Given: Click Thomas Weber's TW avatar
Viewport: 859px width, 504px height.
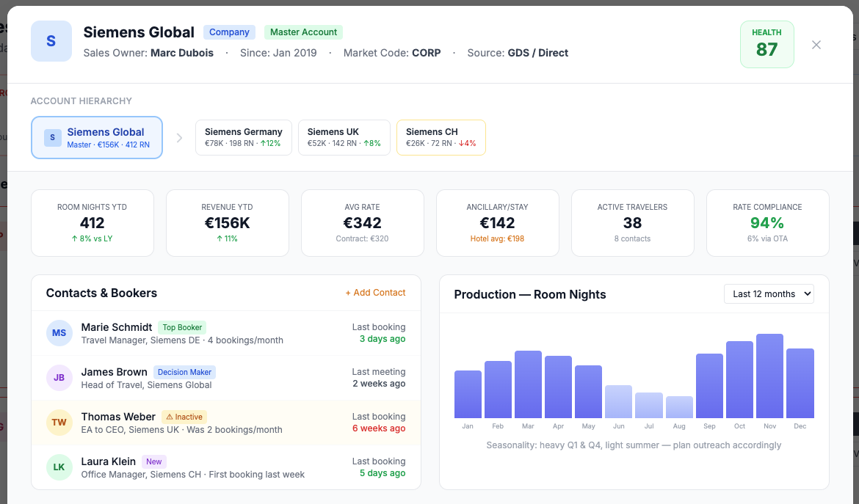Looking at the screenshot, I should tap(59, 423).
